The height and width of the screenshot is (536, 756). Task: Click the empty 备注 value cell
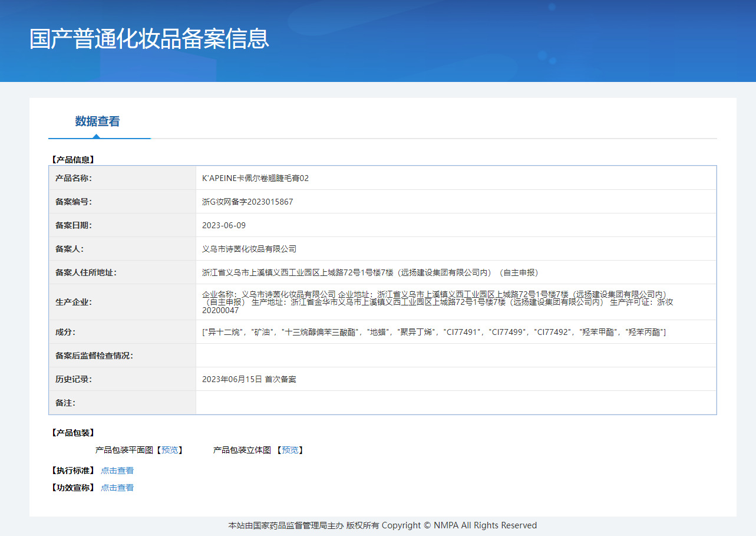[x=455, y=403]
